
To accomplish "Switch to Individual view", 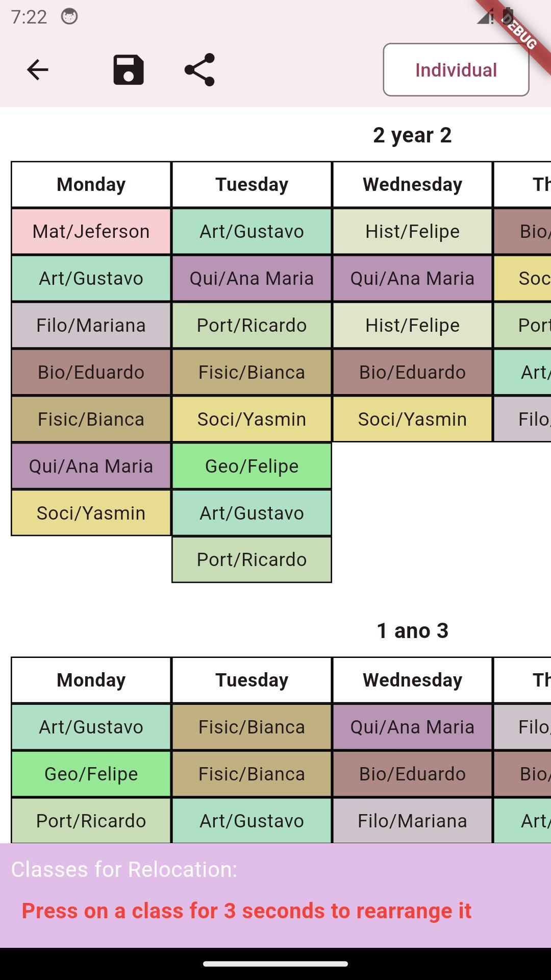I will (456, 70).
